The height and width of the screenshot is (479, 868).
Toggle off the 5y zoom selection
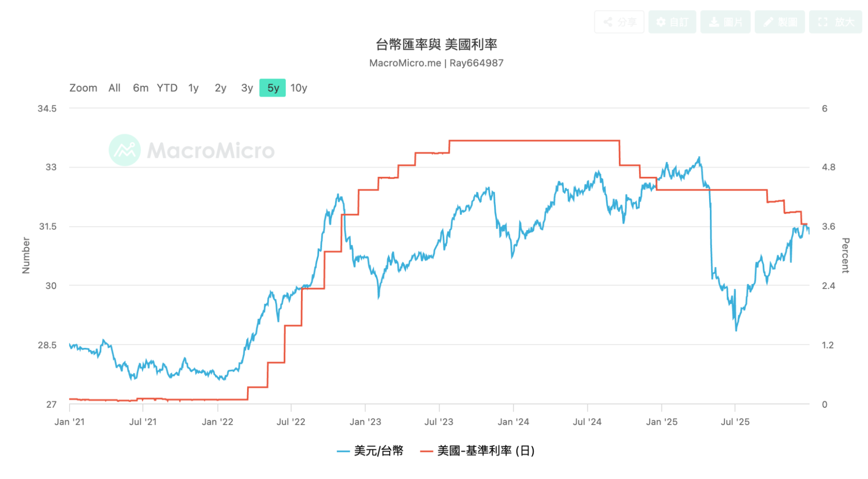pos(272,88)
